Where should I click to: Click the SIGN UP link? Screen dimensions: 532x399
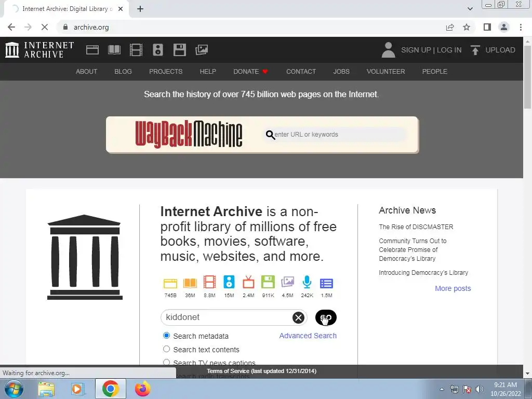coord(416,50)
